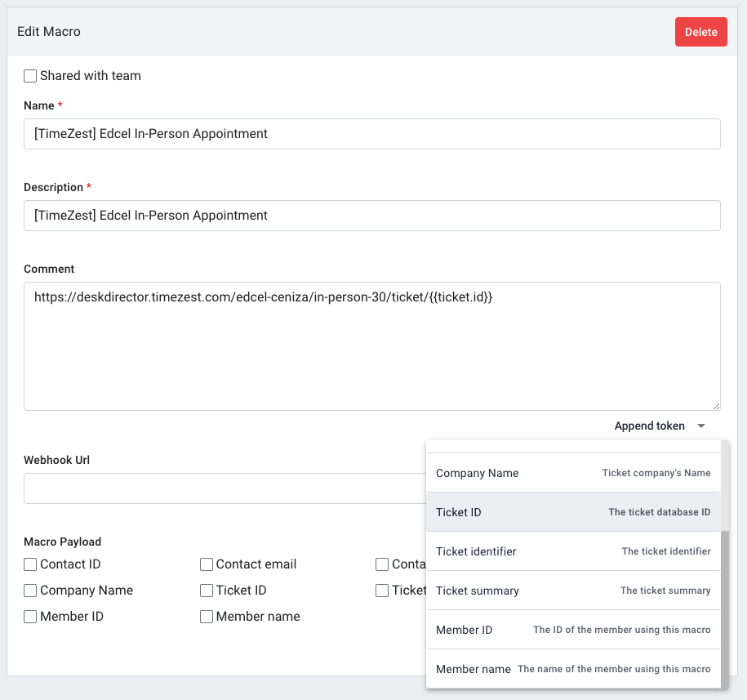Check the Contact ID payload box

(30, 564)
